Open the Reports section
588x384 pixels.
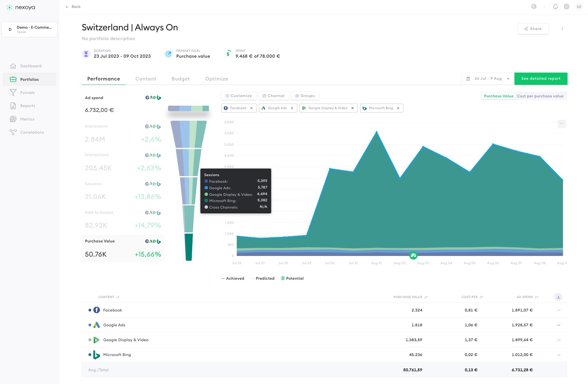tap(27, 106)
